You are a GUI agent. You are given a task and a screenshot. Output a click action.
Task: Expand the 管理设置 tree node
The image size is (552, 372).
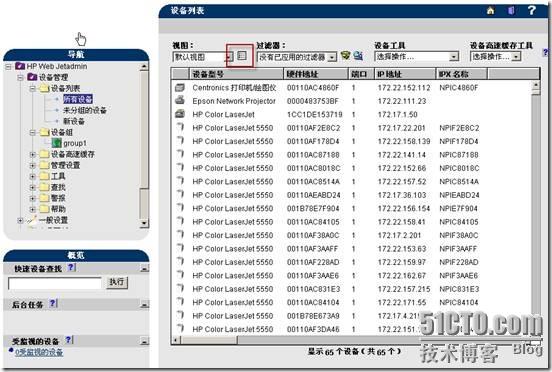click(32, 165)
